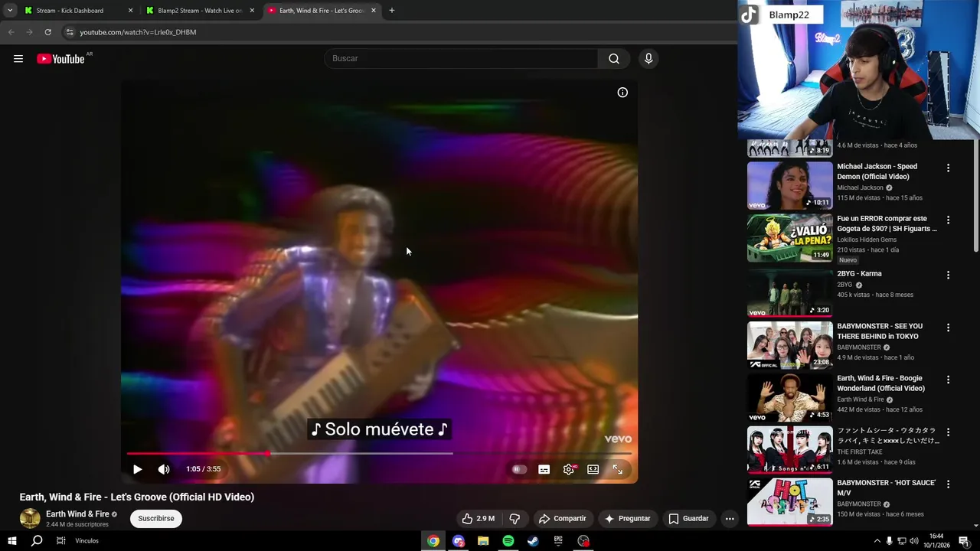Seek along the video progress bar
The height and width of the screenshot is (551, 980).
pos(379,454)
